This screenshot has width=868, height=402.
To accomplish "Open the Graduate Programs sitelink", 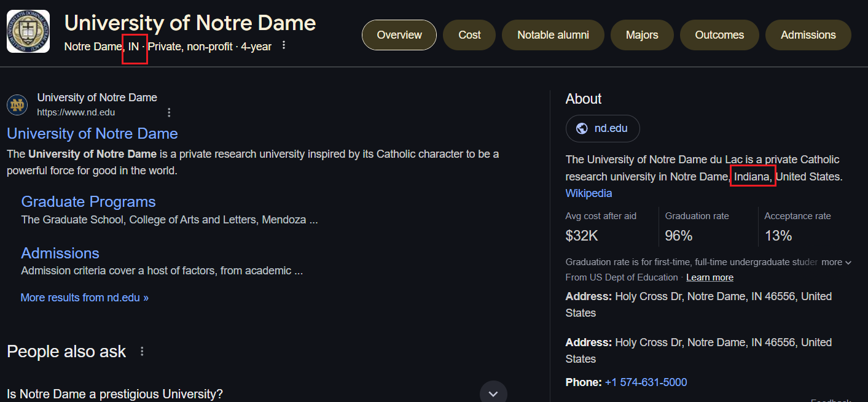I will tap(88, 202).
